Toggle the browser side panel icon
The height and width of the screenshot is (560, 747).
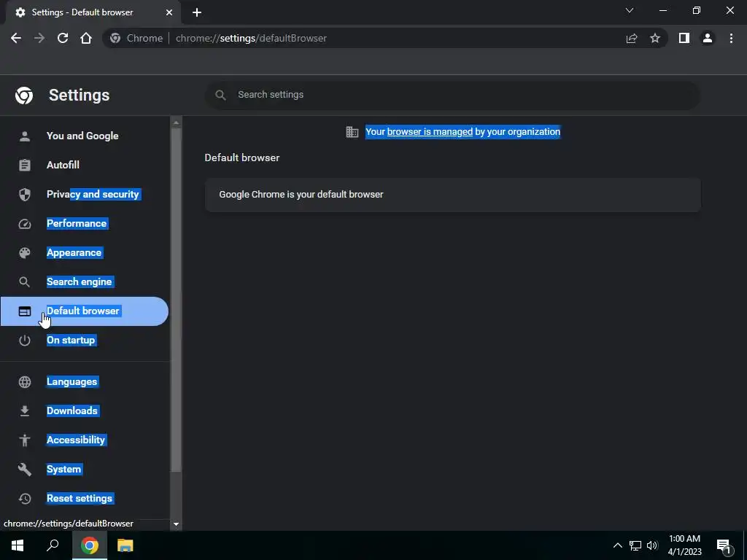click(684, 38)
